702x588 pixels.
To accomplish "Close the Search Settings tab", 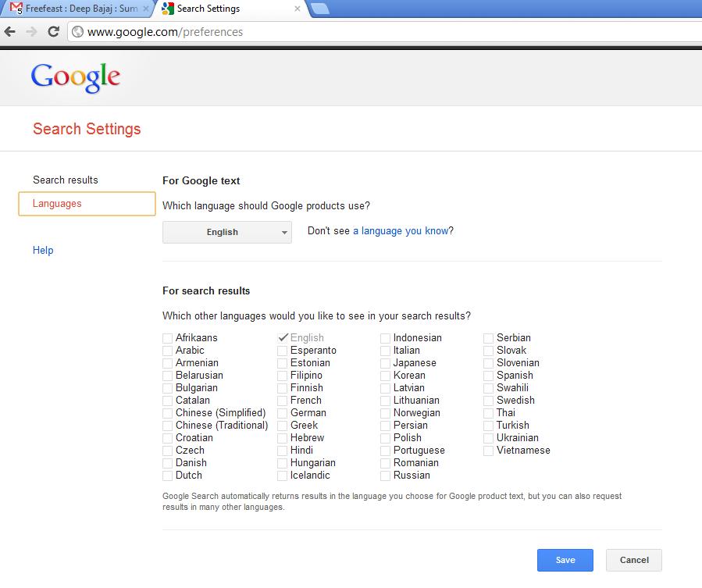I will coord(297,9).
